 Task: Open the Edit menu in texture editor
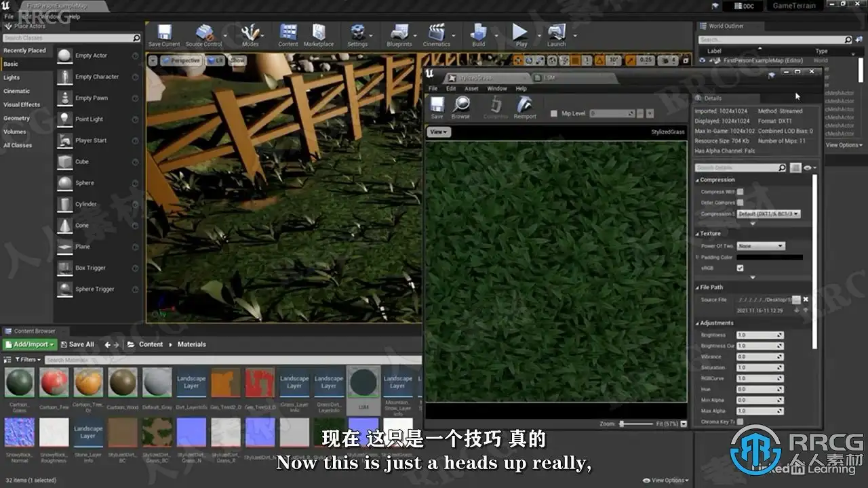point(451,89)
